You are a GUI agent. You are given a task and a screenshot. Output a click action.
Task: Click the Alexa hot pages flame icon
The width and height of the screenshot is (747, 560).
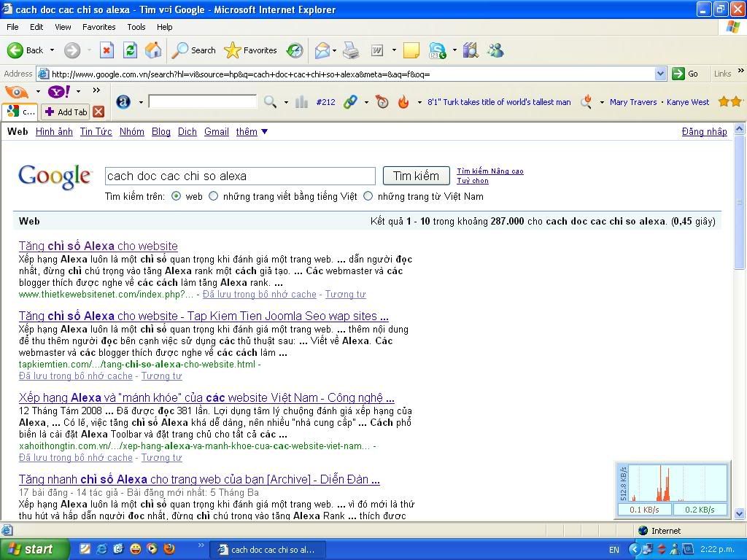coord(403,101)
